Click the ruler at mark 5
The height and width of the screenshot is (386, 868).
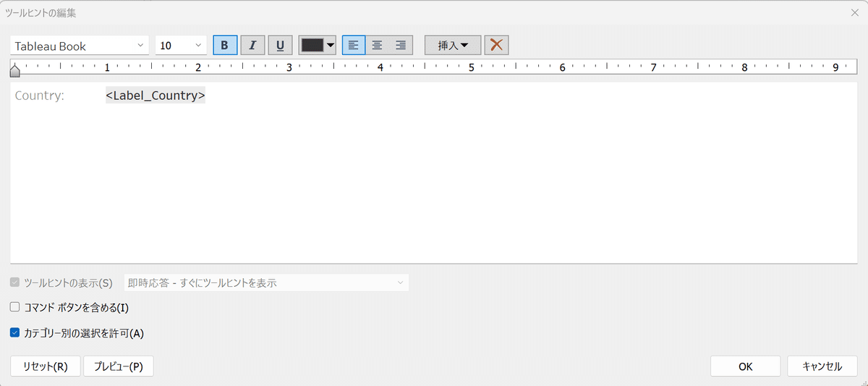tap(471, 67)
